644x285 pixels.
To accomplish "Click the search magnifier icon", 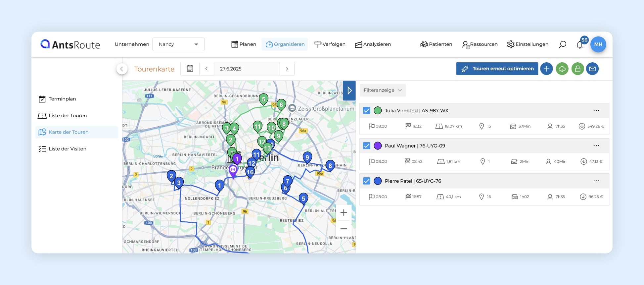I will [x=562, y=44].
